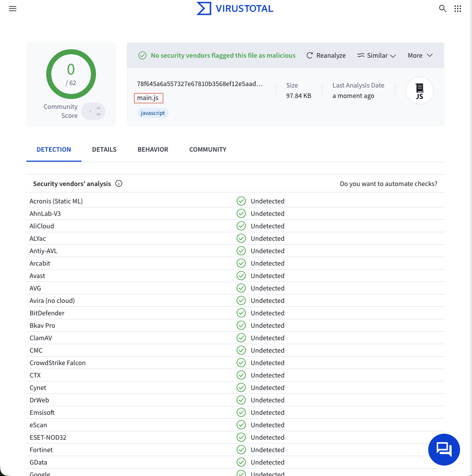
Task: Open the chat bubble widget
Action: [444, 450]
